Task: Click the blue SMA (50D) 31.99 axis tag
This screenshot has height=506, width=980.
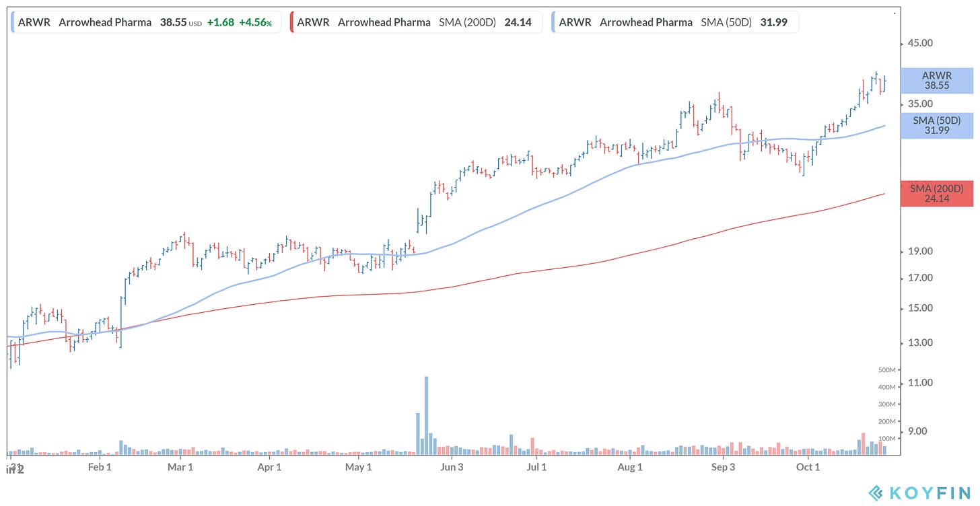Action: pos(936,125)
